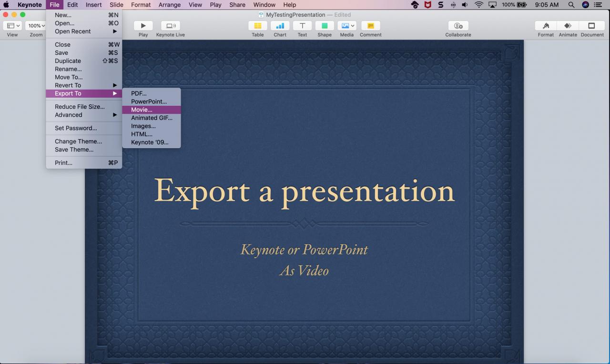Choose PDF... export option
Viewport: 610px width, 364px height.
[152, 93]
